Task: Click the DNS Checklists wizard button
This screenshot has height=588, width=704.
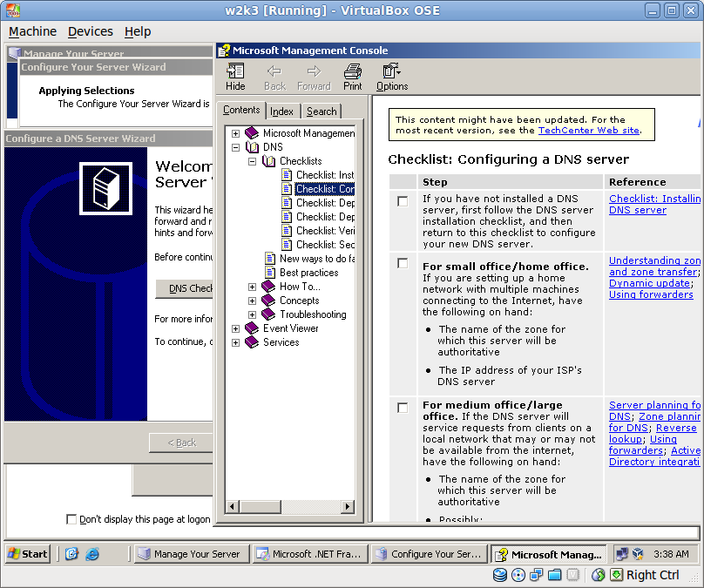Action: point(185,288)
